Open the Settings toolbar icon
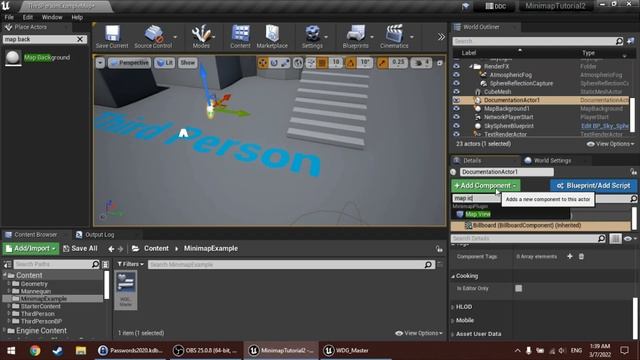 312,36
